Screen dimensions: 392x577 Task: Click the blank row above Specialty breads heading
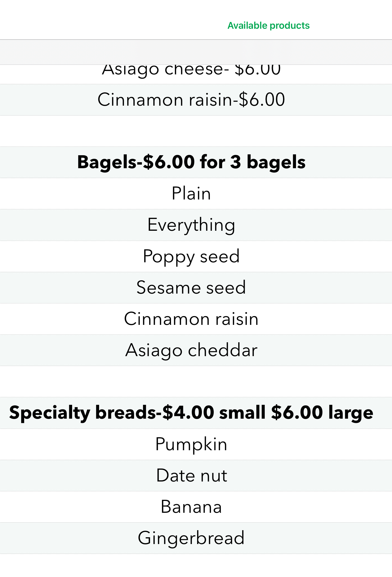click(x=191, y=381)
